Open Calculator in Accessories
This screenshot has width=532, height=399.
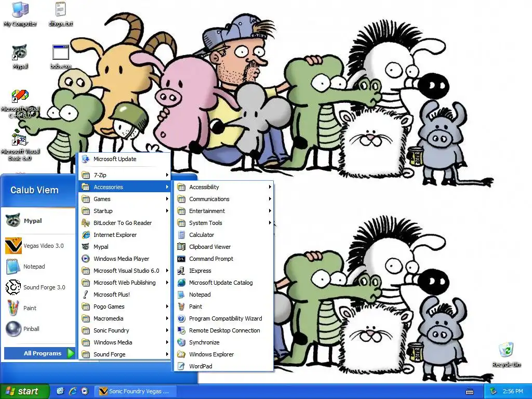pyautogui.click(x=224, y=235)
